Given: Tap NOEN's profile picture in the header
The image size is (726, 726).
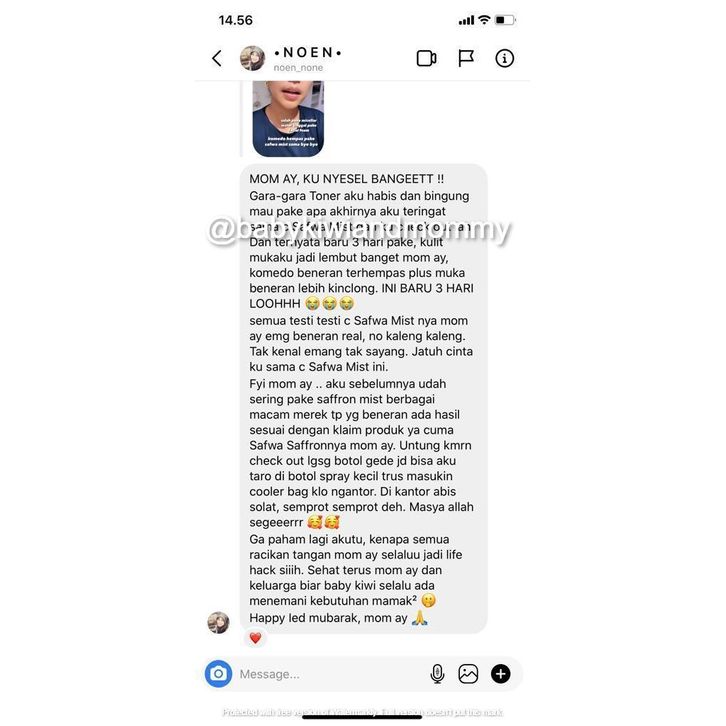Looking at the screenshot, I should [252, 58].
